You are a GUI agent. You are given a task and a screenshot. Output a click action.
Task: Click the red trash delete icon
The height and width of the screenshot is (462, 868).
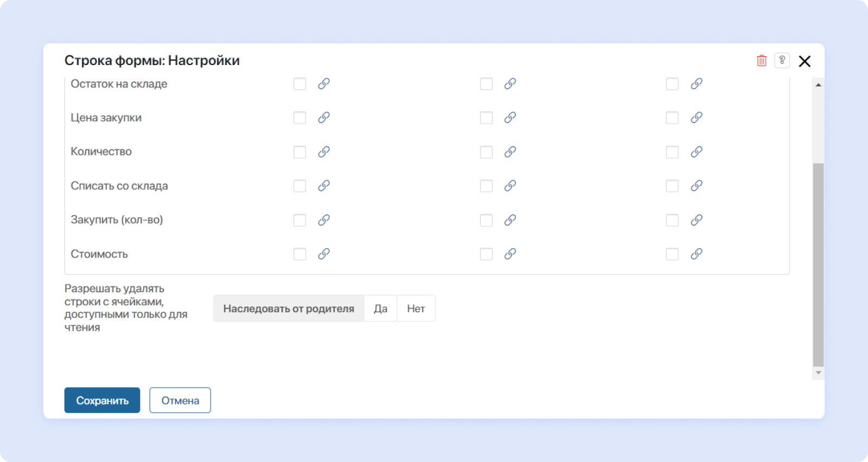click(762, 61)
